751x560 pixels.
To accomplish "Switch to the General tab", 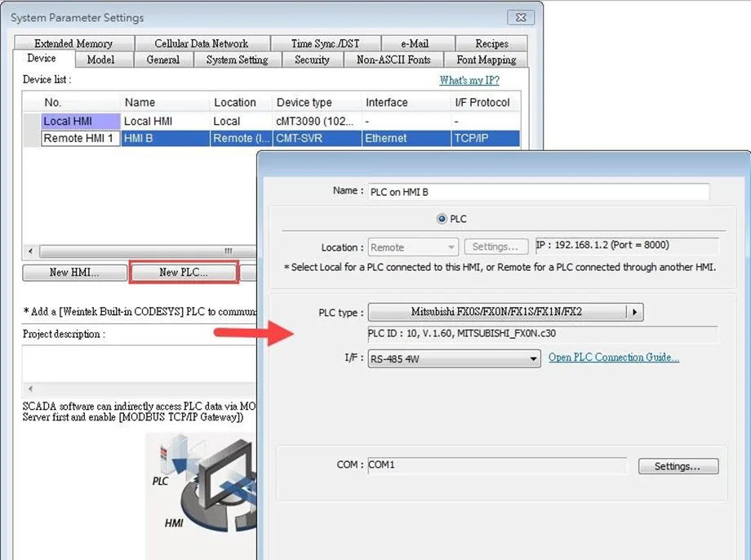I will [163, 60].
